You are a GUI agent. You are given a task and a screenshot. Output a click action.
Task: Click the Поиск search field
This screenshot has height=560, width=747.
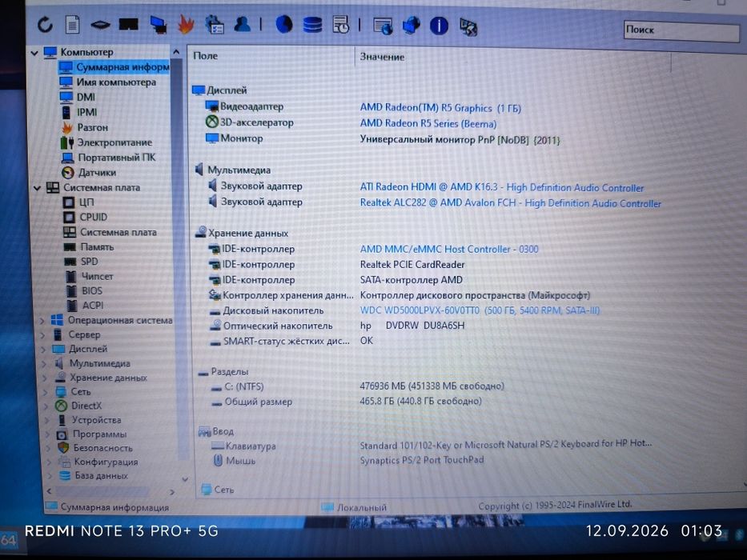681,30
